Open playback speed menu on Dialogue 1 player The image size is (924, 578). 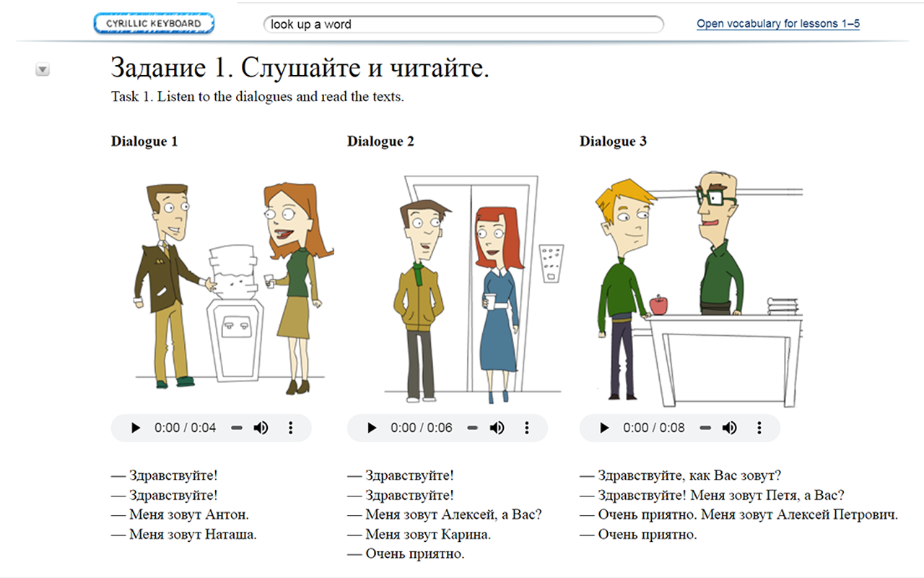tap(290, 428)
